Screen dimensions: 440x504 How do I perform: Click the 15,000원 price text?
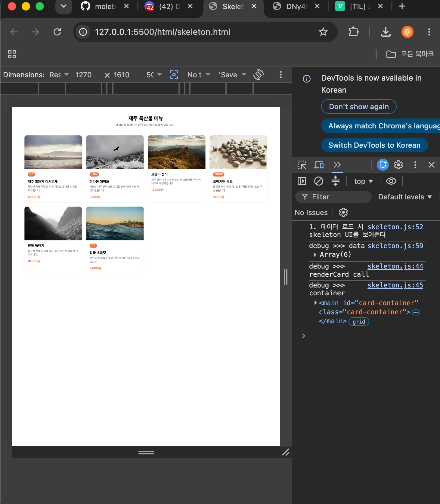[157, 190]
